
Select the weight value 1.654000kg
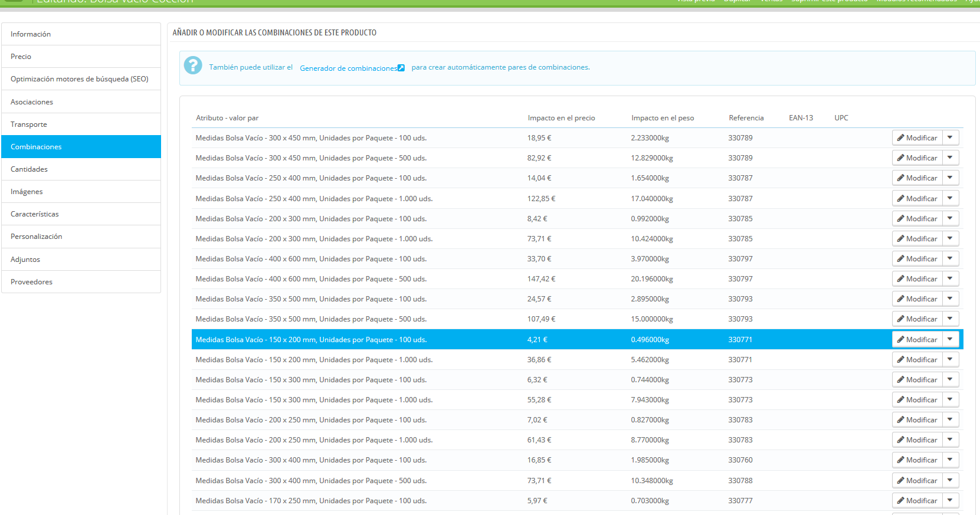(650, 178)
